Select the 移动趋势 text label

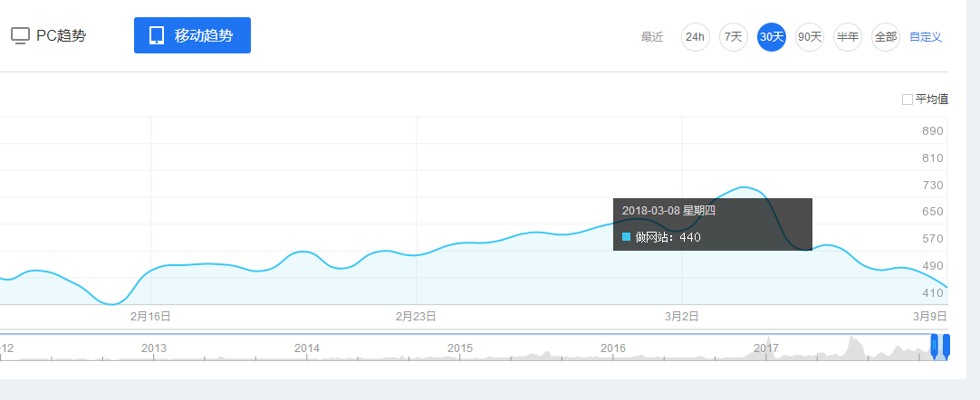point(203,36)
